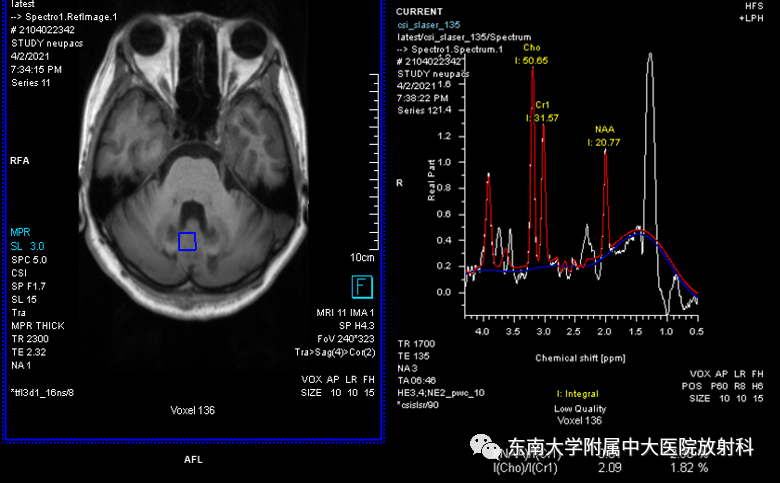780x483 pixels.
Task: Click the 0.5 tick on the ppm axis
Action: point(696,331)
